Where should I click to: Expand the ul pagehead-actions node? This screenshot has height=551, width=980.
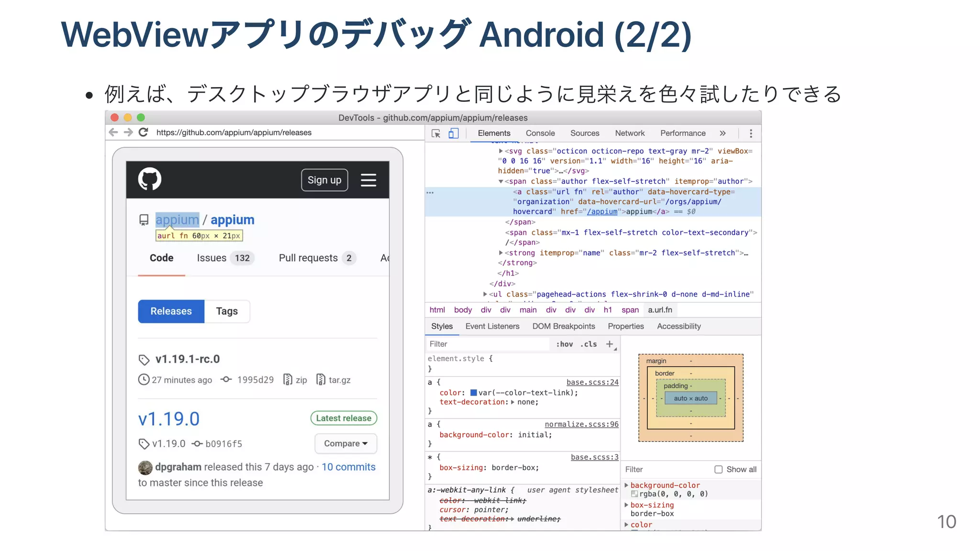click(x=485, y=294)
